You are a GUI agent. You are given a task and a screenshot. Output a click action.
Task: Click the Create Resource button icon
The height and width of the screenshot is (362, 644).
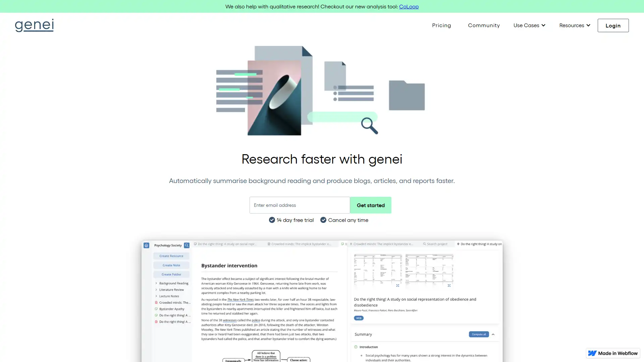pos(172,256)
